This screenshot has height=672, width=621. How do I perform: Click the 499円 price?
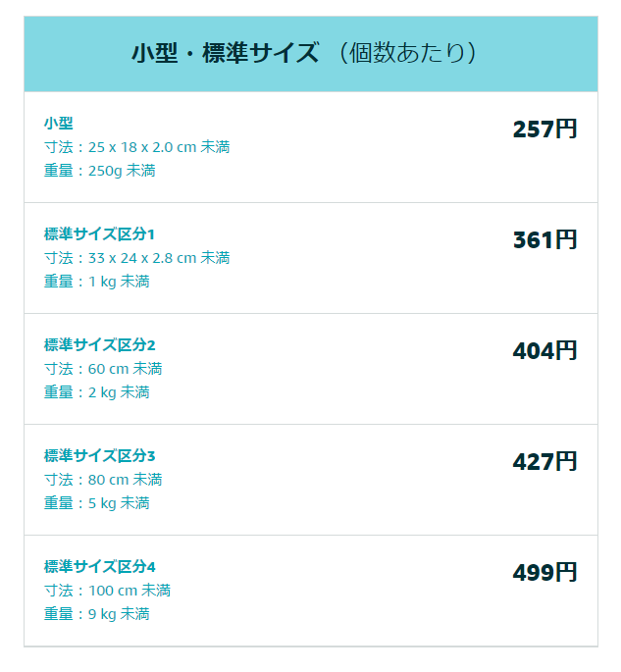[x=544, y=573]
